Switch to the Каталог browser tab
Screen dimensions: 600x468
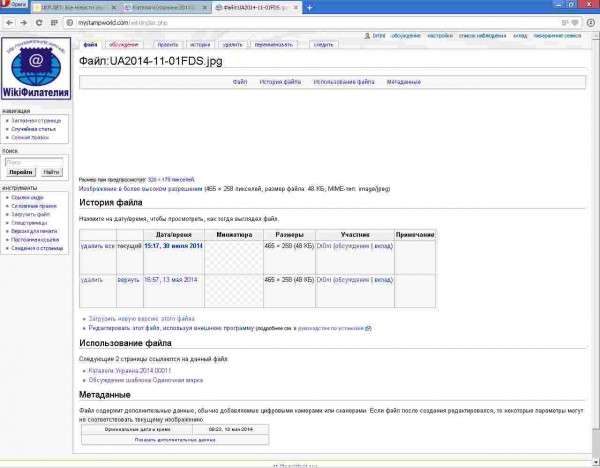click(166, 8)
